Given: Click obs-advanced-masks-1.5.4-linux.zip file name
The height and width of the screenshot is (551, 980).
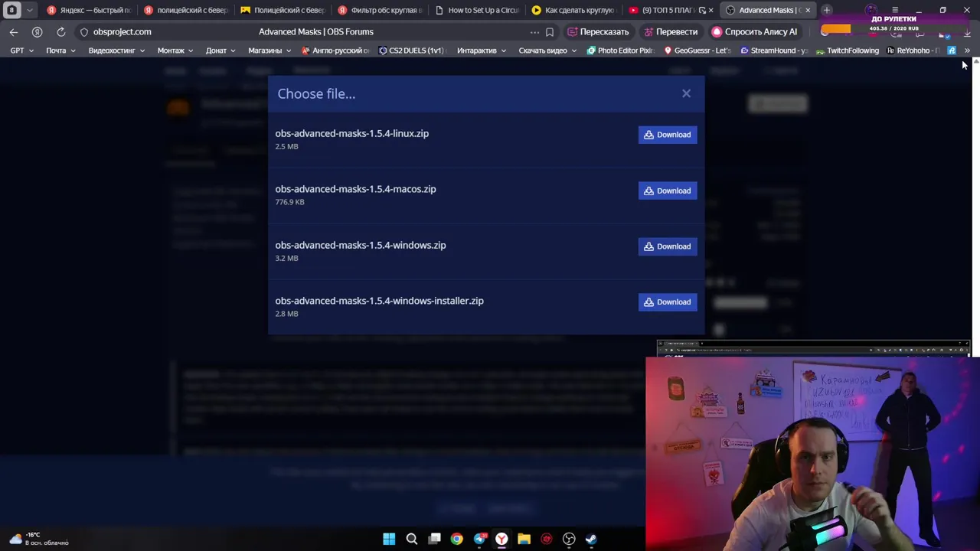Looking at the screenshot, I should pos(351,133).
